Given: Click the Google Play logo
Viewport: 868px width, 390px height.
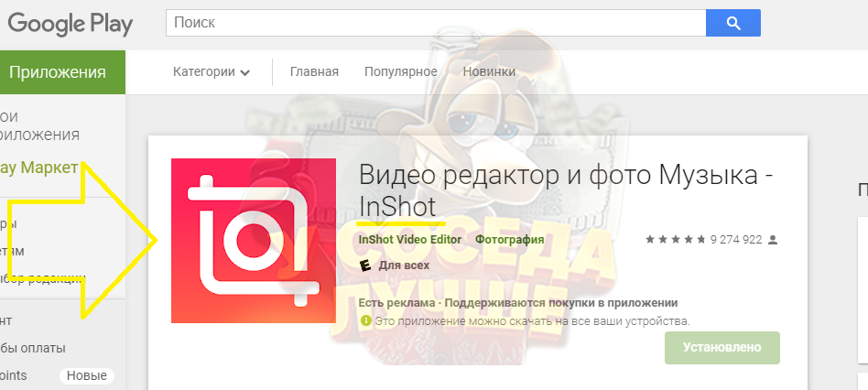Looking at the screenshot, I should click(71, 24).
